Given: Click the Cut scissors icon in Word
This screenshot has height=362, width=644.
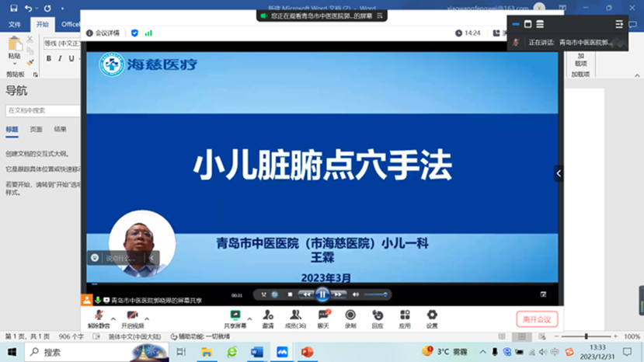Looking at the screenshot, I should pyautogui.click(x=30, y=40).
